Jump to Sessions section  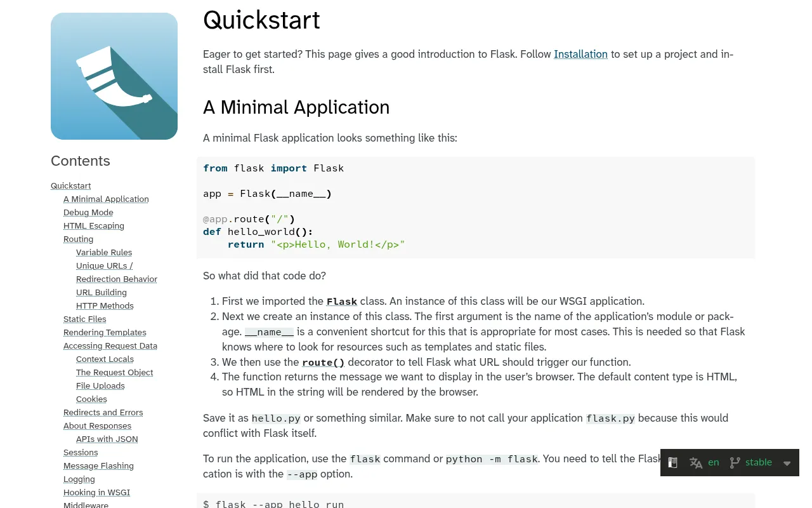tap(81, 452)
